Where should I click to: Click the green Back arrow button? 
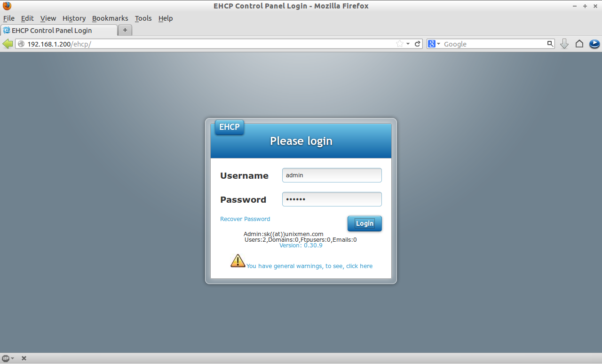click(x=8, y=44)
